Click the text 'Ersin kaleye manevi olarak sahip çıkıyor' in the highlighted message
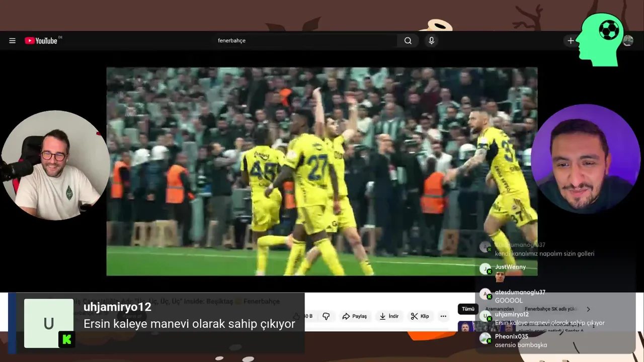This screenshot has height=362, width=644. [189, 324]
